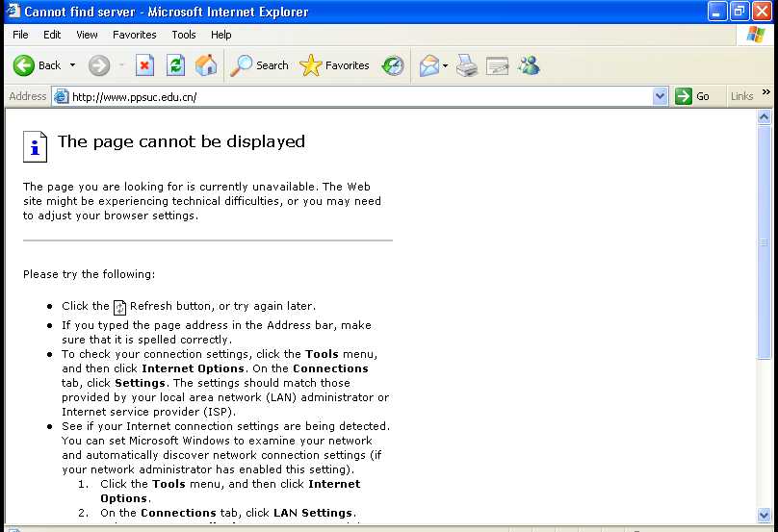The image size is (778, 532).
Task: Click the bold 'LAN Settings' text
Action: tap(313, 513)
